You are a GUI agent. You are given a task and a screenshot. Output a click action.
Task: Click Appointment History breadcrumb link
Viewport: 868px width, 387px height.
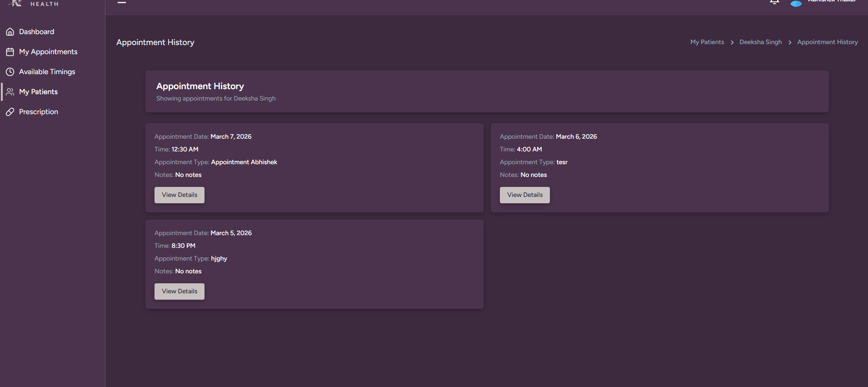point(827,42)
